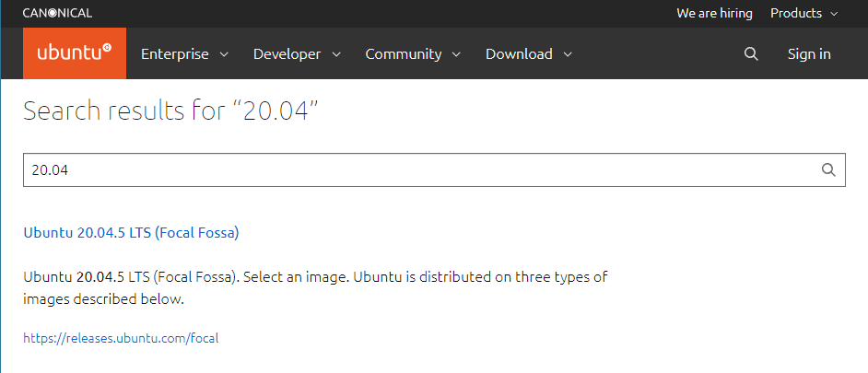This screenshot has height=373, width=868.
Task: Click Sign in
Action: [809, 53]
